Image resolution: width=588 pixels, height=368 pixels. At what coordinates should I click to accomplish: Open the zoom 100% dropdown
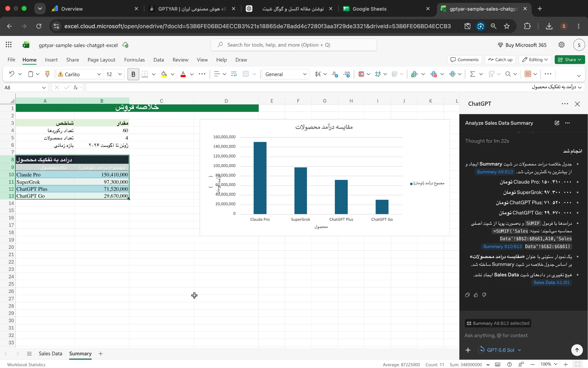[549, 364]
